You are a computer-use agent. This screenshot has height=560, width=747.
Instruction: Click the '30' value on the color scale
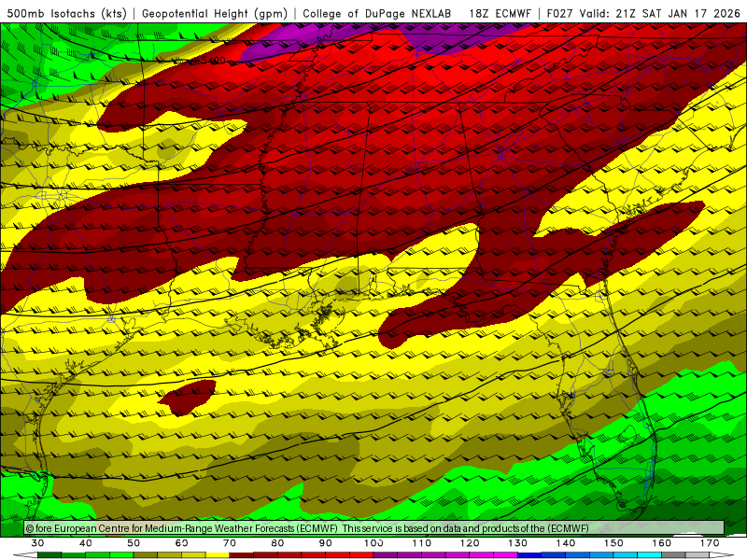(37, 543)
